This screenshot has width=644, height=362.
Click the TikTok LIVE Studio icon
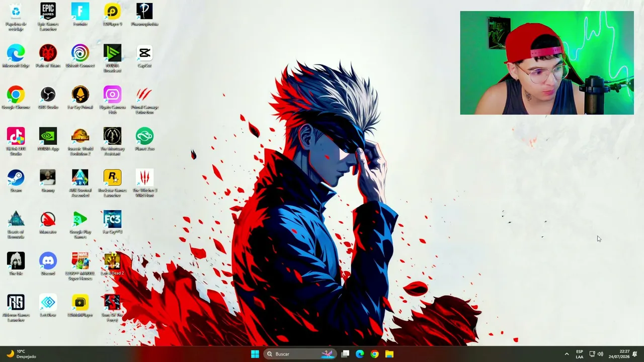(x=16, y=142)
